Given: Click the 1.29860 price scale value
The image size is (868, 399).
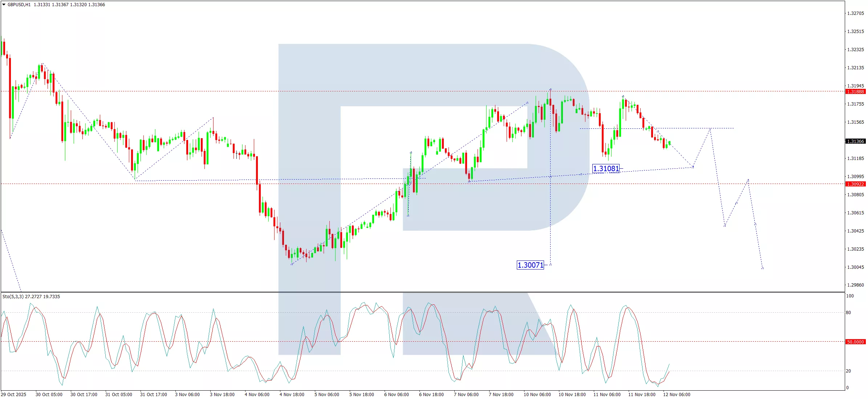Looking at the screenshot, I should (x=855, y=285).
